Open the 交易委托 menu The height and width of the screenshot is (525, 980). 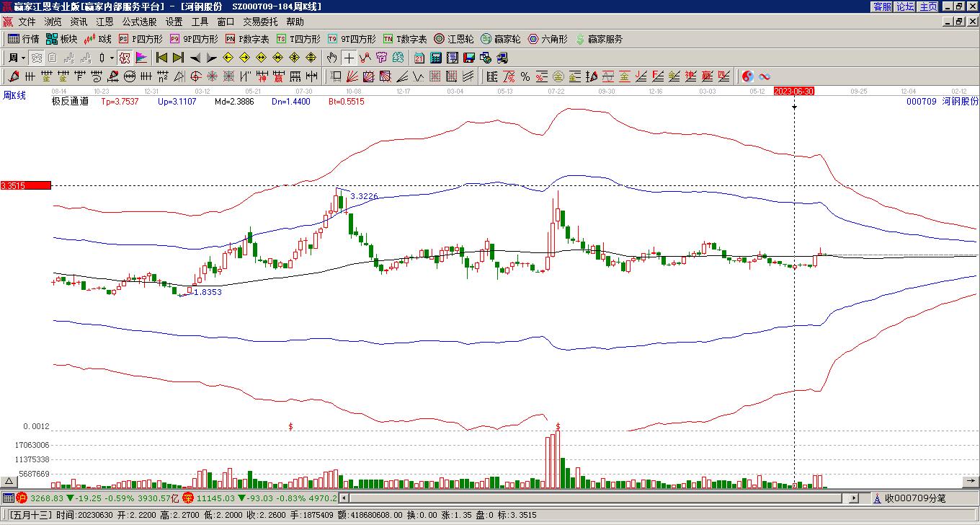point(260,22)
